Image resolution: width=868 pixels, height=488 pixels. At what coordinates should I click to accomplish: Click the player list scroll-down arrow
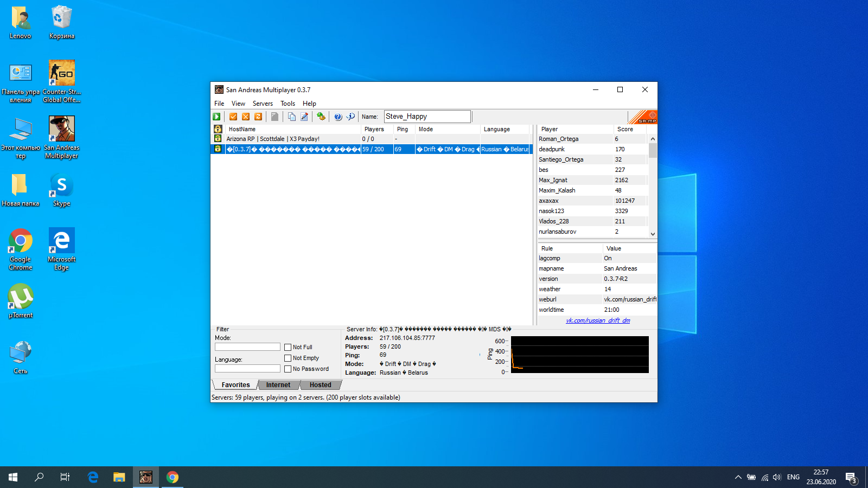(653, 234)
